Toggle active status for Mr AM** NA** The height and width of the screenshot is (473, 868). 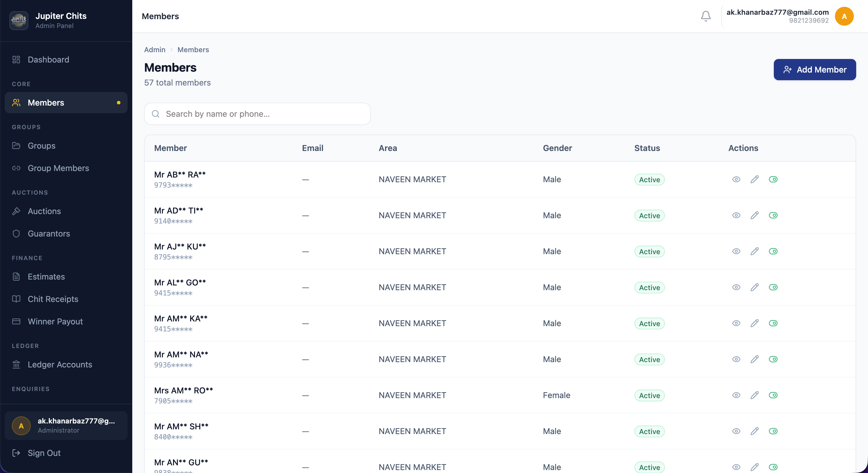(x=773, y=359)
